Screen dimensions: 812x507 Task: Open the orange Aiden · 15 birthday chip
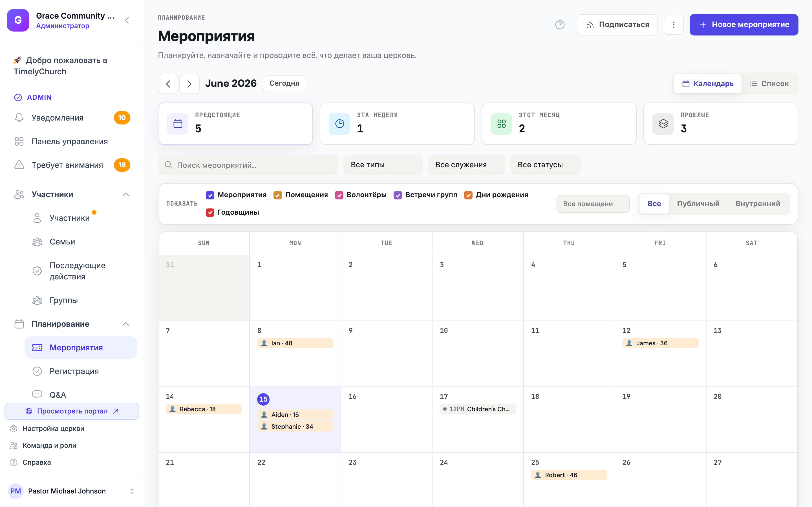coord(295,415)
